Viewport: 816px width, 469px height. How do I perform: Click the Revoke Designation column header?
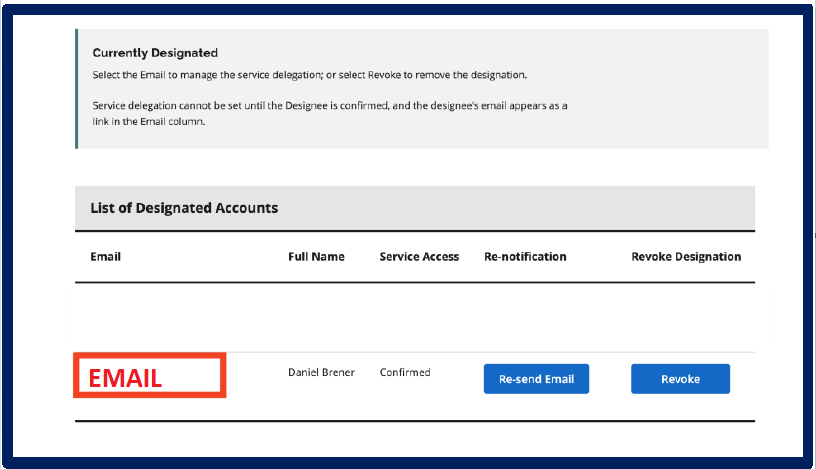point(686,257)
